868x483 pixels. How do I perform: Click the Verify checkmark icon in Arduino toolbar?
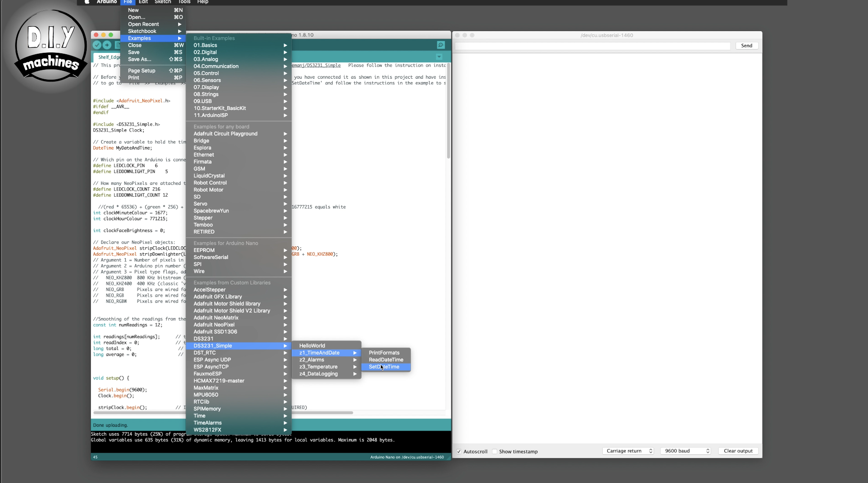tap(97, 45)
